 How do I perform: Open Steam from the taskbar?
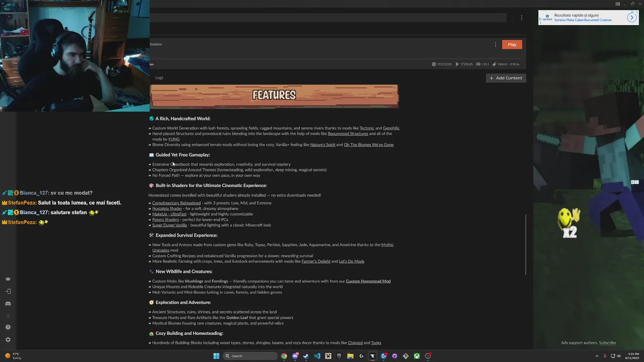[306, 356]
